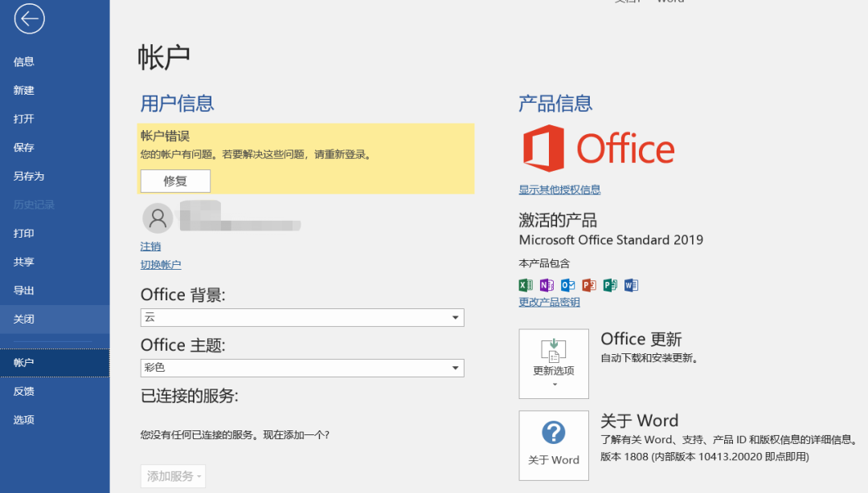Image resolution: width=868 pixels, height=493 pixels.
Task: Click the 激活的产品 heading
Action: coord(558,220)
